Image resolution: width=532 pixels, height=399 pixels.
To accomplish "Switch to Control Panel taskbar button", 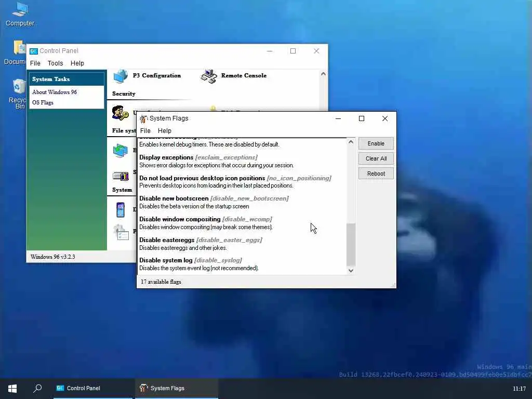I will click(x=93, y=389).
